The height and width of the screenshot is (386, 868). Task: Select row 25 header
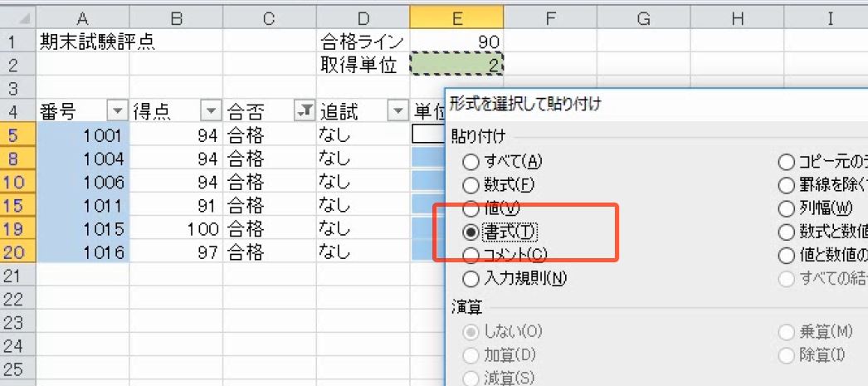pyautogui.click(x=17, y=369)
